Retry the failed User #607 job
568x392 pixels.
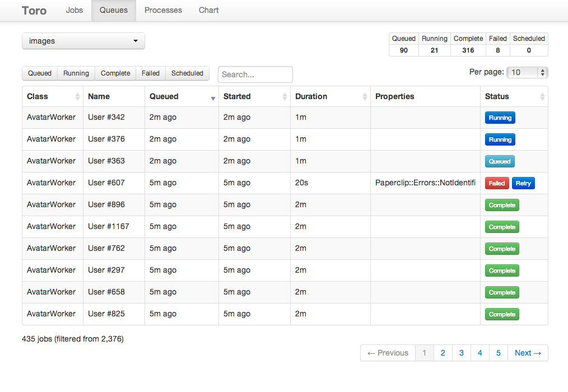pos(523,183)
